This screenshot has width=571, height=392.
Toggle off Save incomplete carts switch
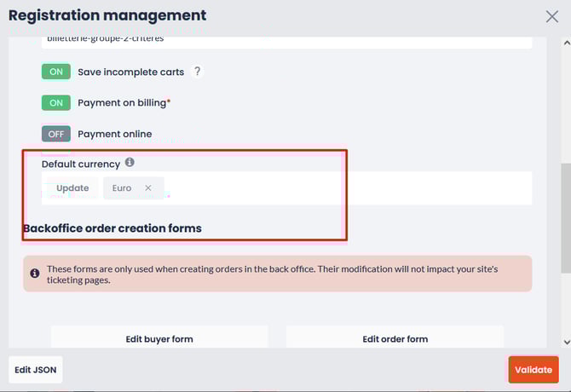[56, 72]
